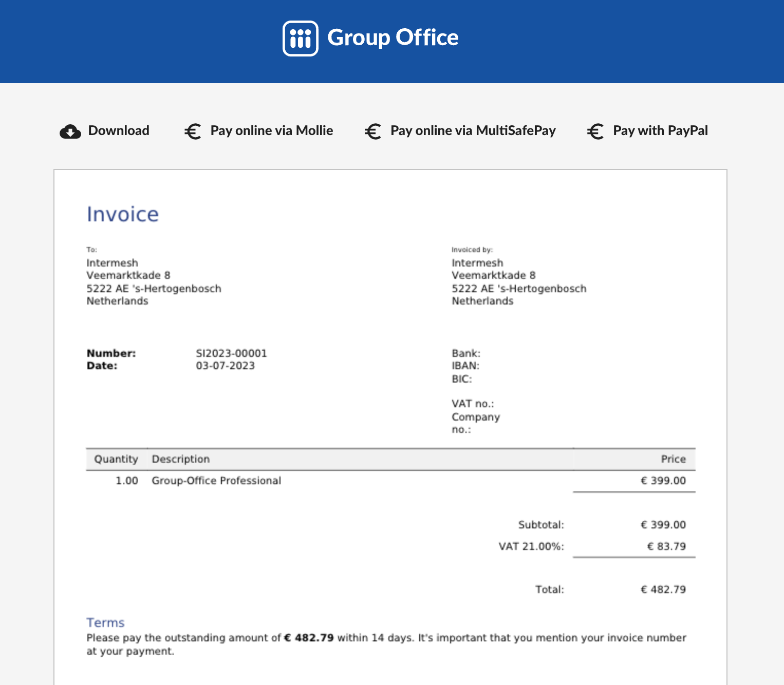Choose Pay online via MultiSafePay

click(473, 131)
